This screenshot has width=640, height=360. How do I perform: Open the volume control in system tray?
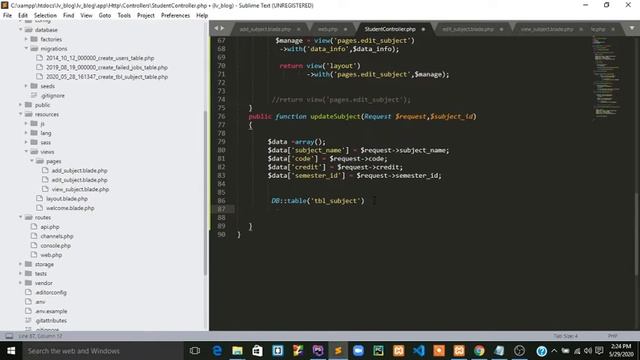coord(588,351)
